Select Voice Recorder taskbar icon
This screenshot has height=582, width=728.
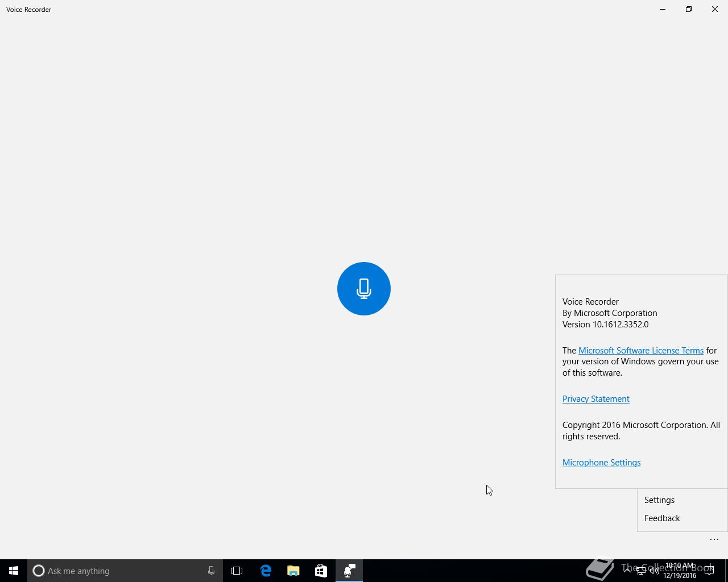(x=349, y=571)
